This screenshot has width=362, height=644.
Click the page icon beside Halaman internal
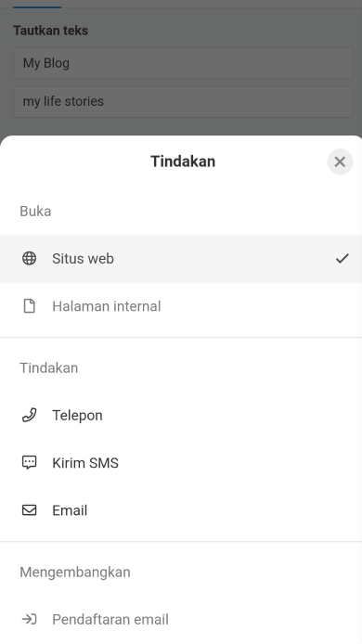click(x=29, y=306)
